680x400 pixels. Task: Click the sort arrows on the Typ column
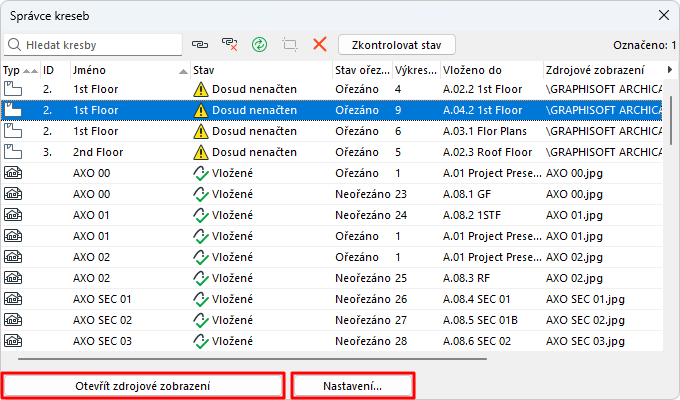point(29,71)
